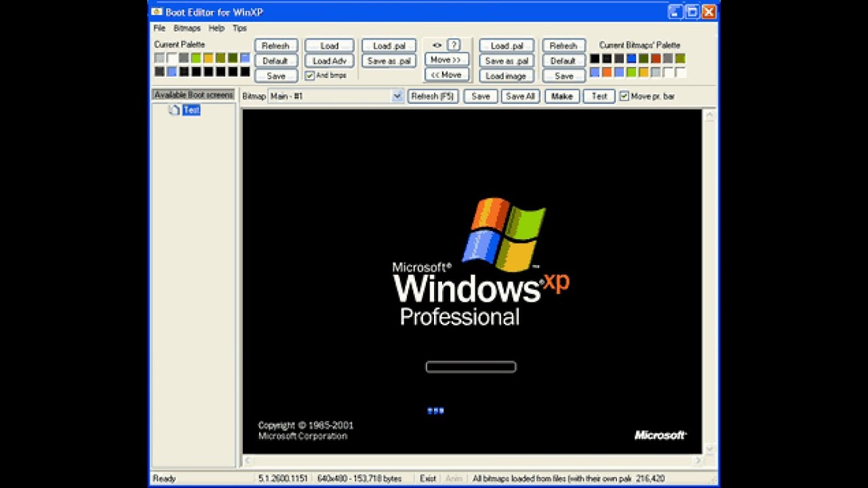
Task: Click the Make button
Action: pyautogui.click(x=562, y=96)
